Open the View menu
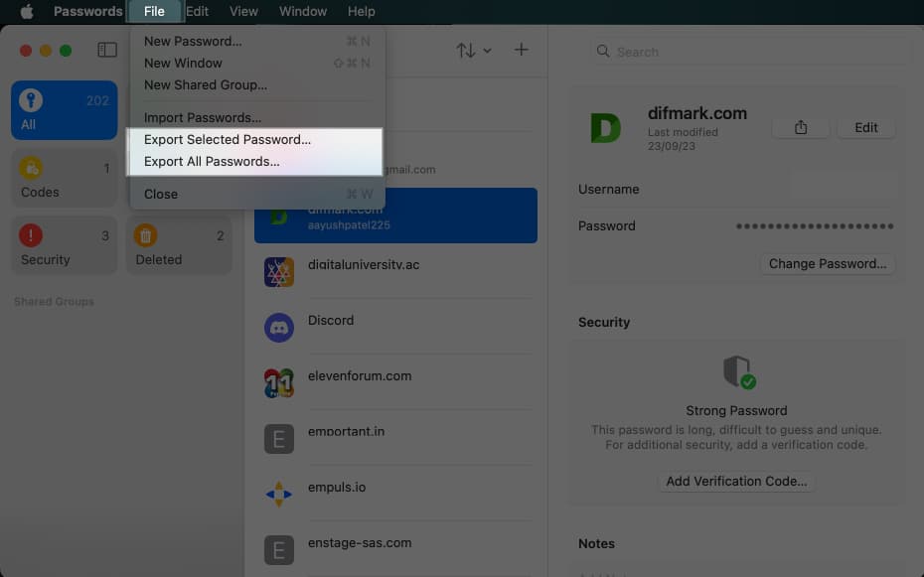 (243, 11)
